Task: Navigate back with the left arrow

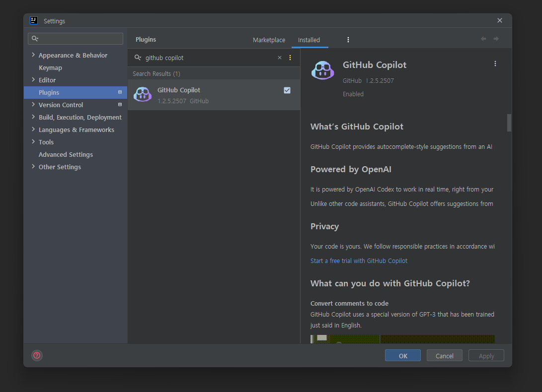Action: [x=483, y=39]
